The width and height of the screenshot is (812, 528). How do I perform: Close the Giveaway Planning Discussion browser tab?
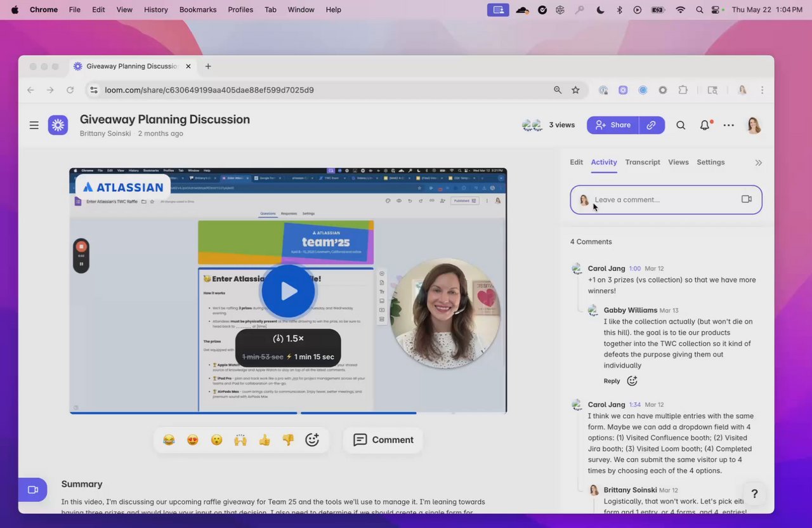point(187,66)
